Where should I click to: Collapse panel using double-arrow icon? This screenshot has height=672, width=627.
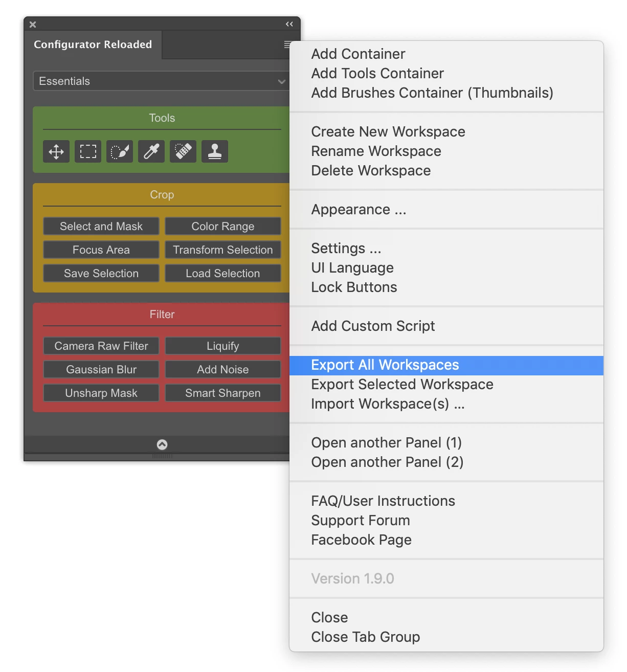click(x=289, y=24)
